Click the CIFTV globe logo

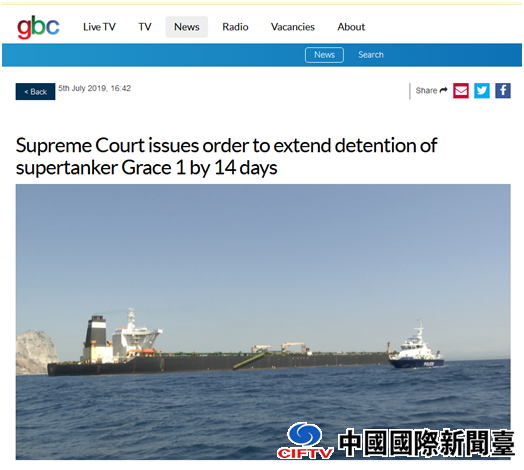point(305,440)
